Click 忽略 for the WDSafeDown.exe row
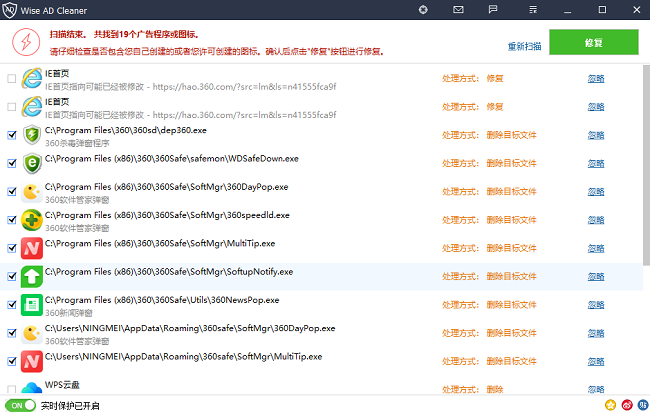This screenshot has height=416, width=650. click(x=596, y=163)
